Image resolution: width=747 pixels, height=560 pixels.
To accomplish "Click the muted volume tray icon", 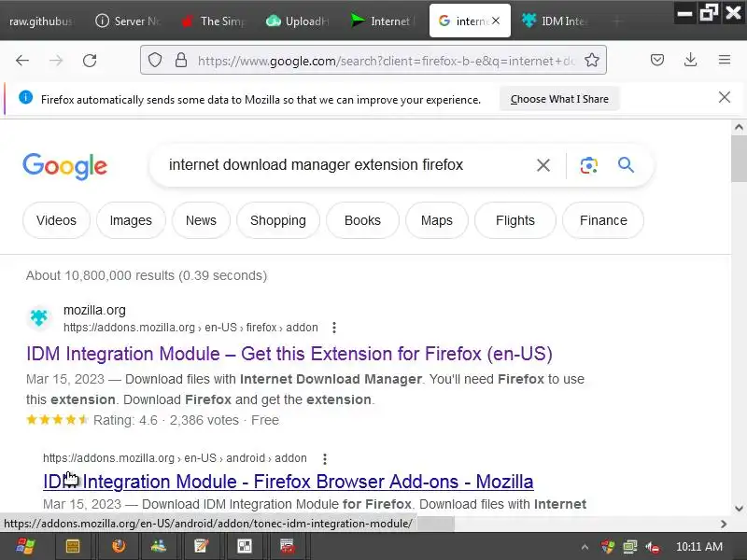I will (x=653, y=547).
